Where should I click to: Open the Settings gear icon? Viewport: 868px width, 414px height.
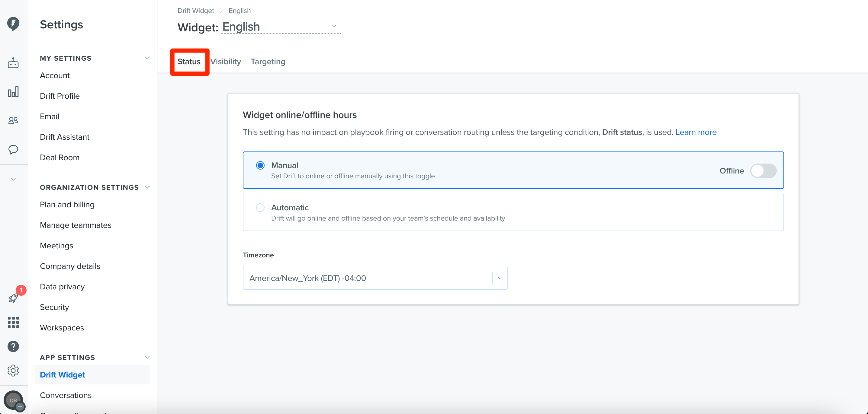point(13,371)
